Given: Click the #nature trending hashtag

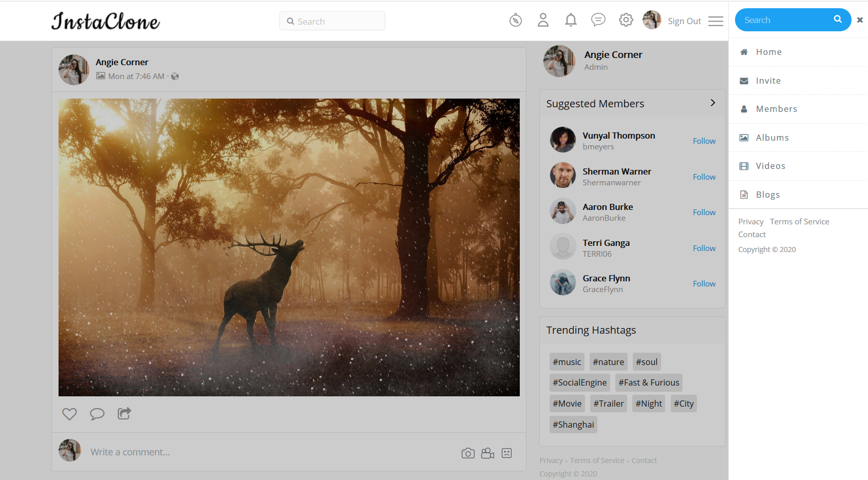Looking at the screenshot, I should 608,362.
